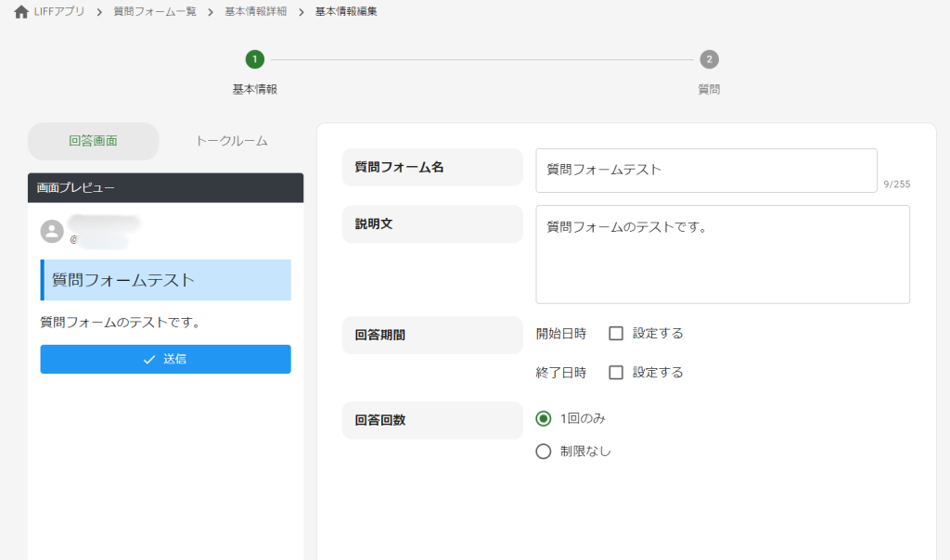The width and height of the screenshot is (950, 560).
Task: Select the 1回のみ radio option
Action: [x=543, y=420]
